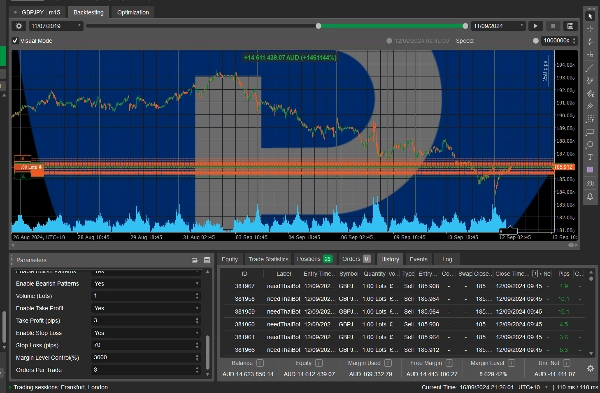Adjust the speed value stepper
This screenshot has width=600, height=393.
point(574,41)
